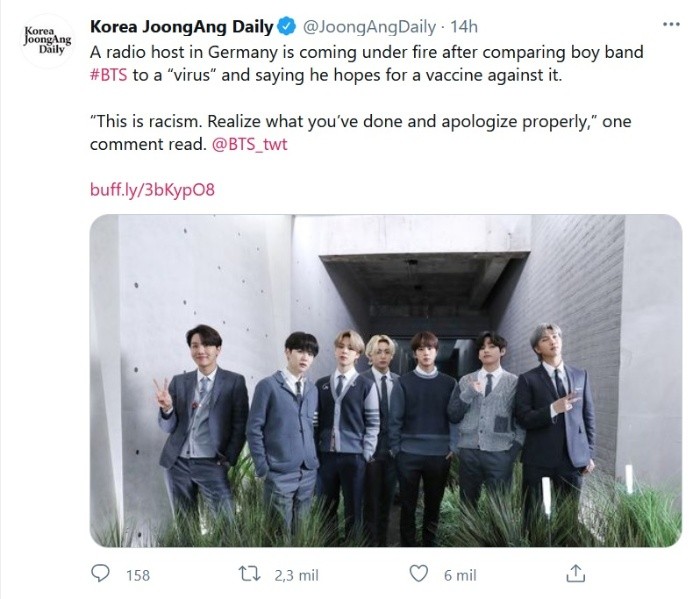
Task: Click the first tweet sentence about radio host
Action: click(366, 63)
